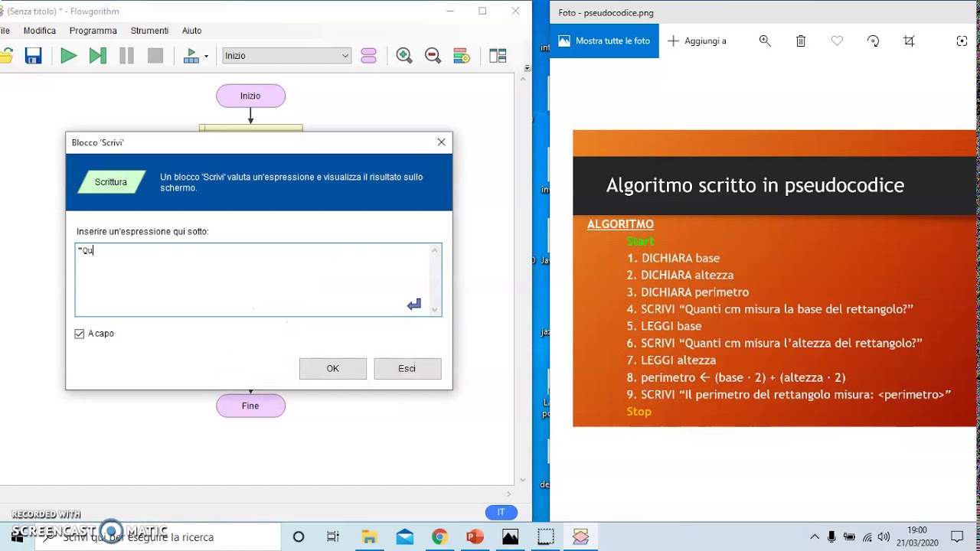Open the screen capture app on taskbar
This screenshot has width=980, height=551.
pos(545,536)
